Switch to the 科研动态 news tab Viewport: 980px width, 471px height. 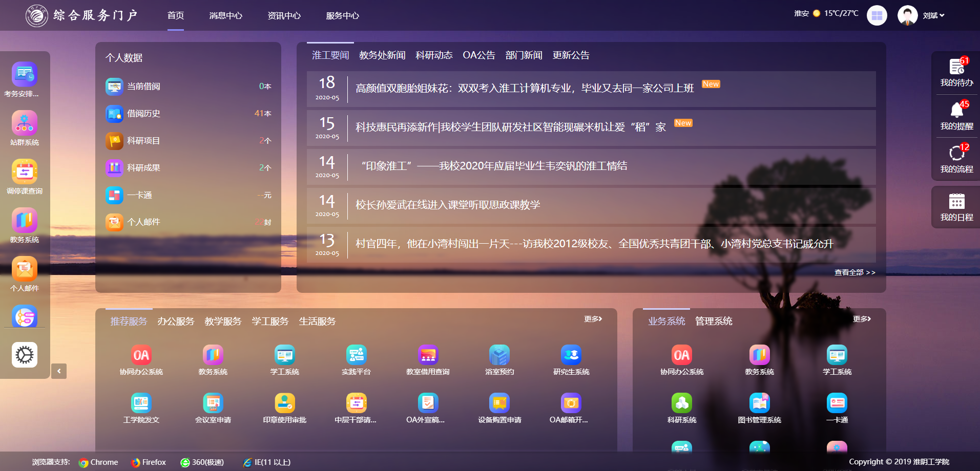coord(434,55)
